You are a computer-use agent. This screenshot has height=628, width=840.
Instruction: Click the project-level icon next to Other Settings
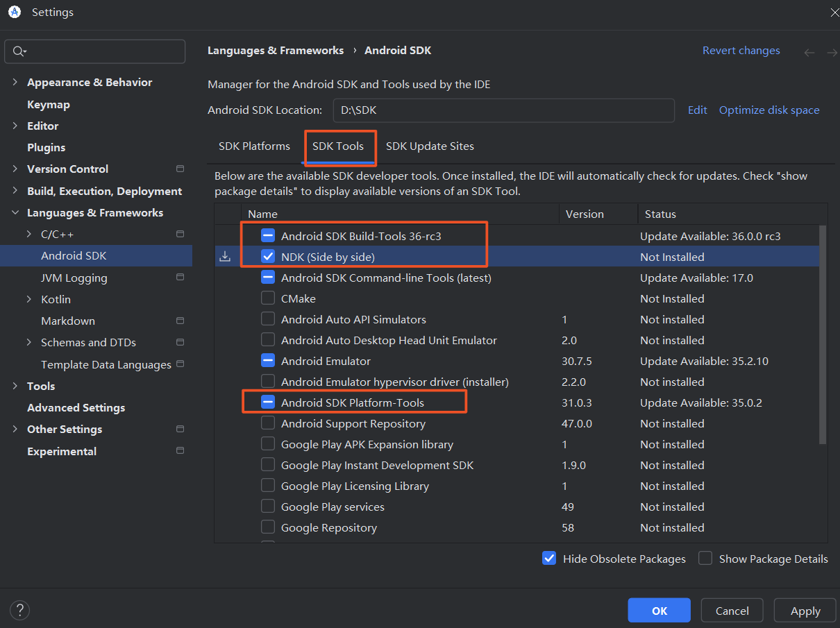click(180, 429)
